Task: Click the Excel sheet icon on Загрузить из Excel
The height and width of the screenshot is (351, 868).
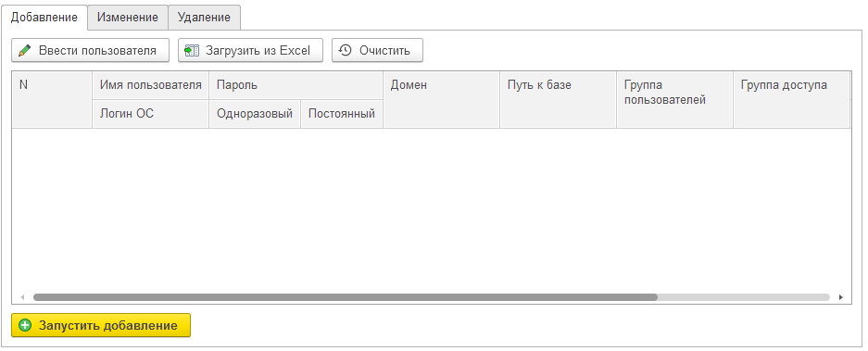Action: [192, 50]
